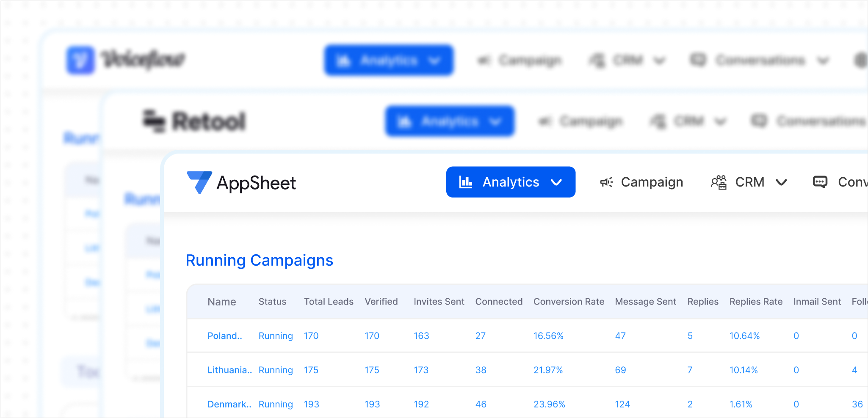Expand CRM chevron in Voiceflow window
The image size is (868, 418).
(x=659, y=61)
